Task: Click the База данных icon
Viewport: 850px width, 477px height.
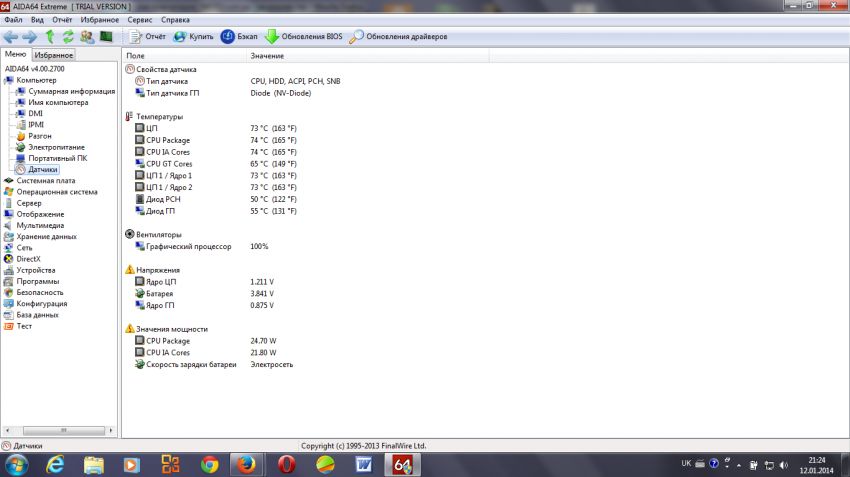Action: [9, 315]
